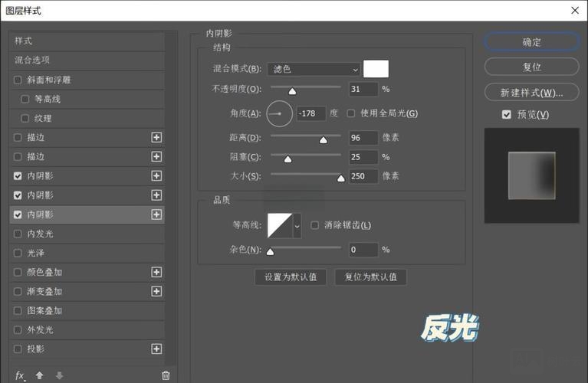Open the fx effects menu icon

click(x=20, y=375)
